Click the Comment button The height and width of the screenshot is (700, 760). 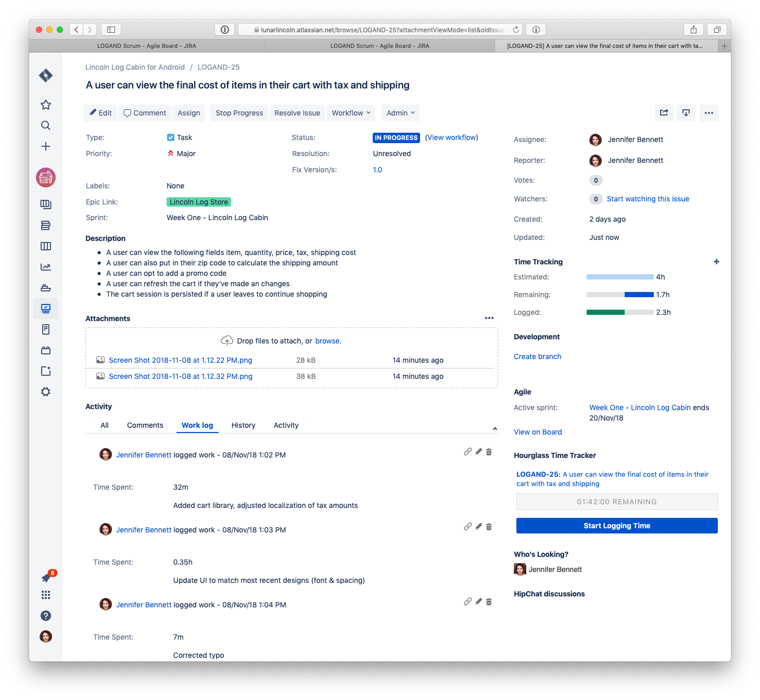tap(145, 113)
